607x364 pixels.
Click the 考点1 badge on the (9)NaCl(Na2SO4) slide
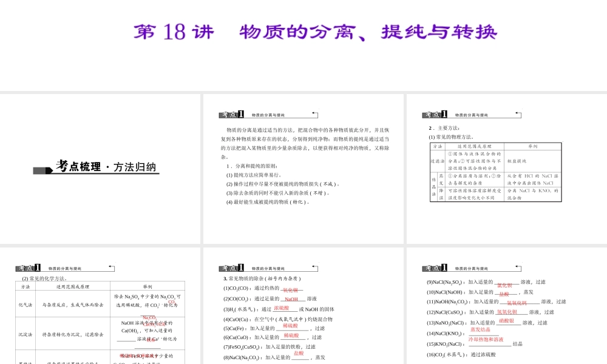(x=435, y=268)
